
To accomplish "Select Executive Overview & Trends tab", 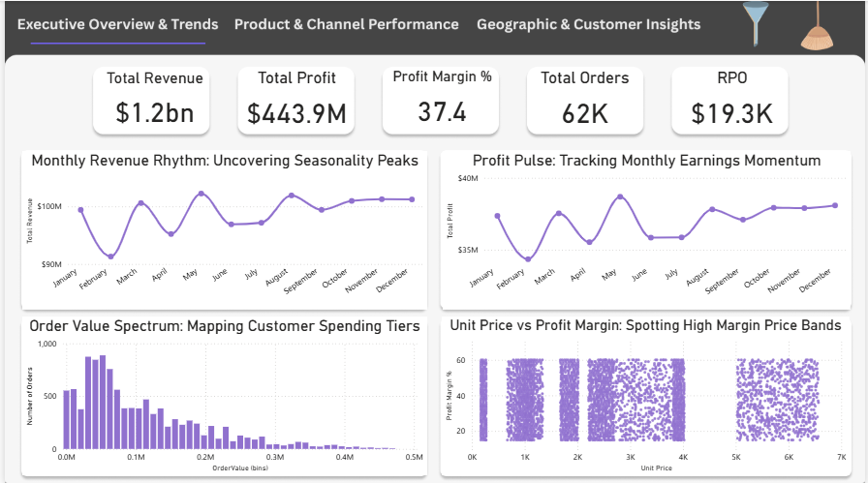I will tap(117, 24).
